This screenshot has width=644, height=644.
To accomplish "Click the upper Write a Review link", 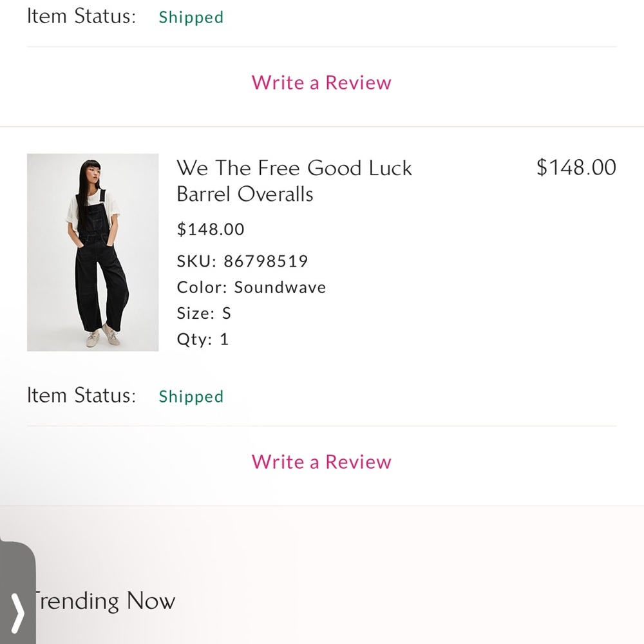I will pyautogui.click(x=321, y=82).
